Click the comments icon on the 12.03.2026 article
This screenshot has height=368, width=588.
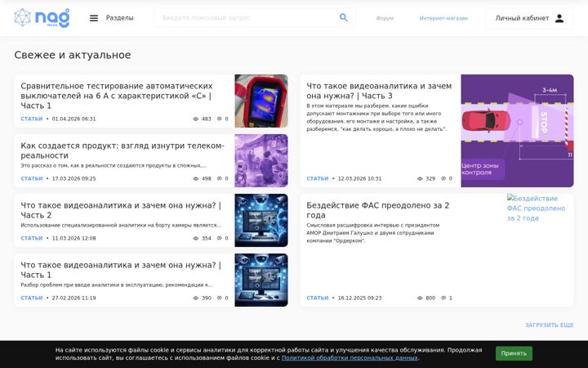click(x=443, y=178)
